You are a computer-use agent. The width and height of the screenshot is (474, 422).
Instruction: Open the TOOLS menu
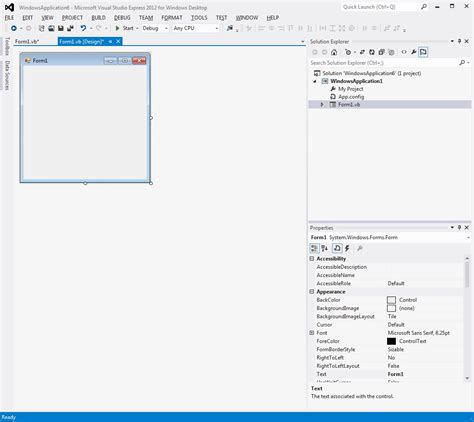click(x=199, y=18)
